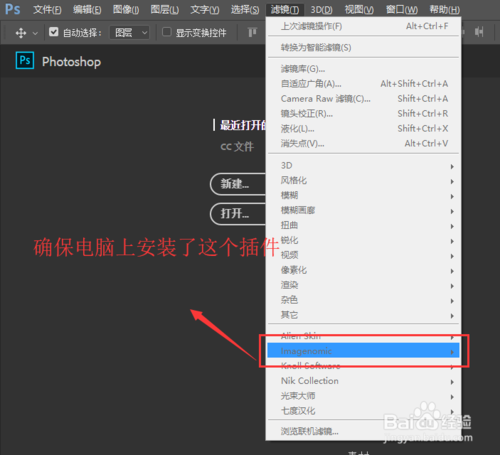
Task: Open the 编辑(E) menu
Action: pyautogui.click(x=87, y=10)
